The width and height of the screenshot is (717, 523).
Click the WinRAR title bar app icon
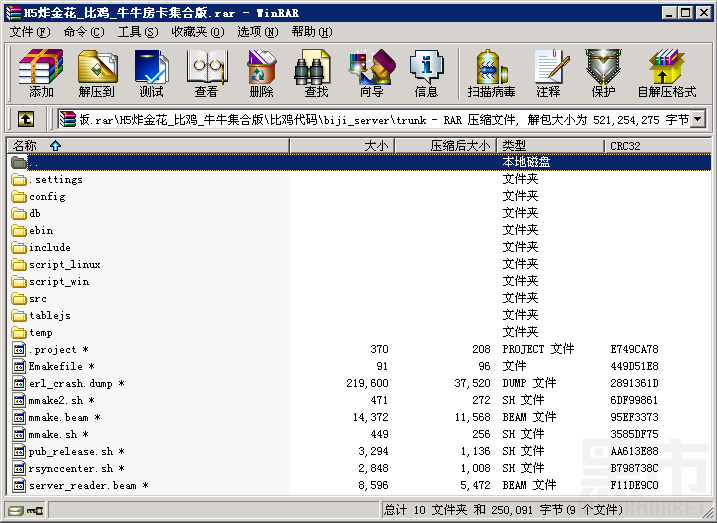click(x=14, y=12)
